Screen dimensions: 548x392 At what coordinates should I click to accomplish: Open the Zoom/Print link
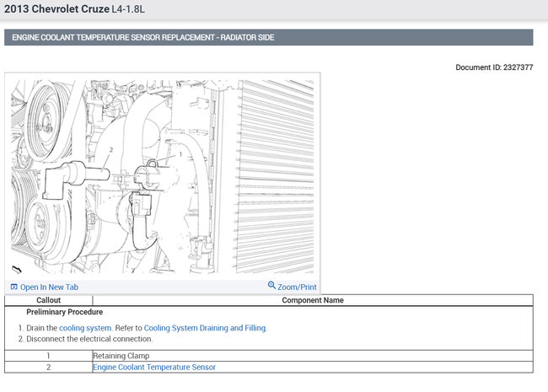[297, 287]
